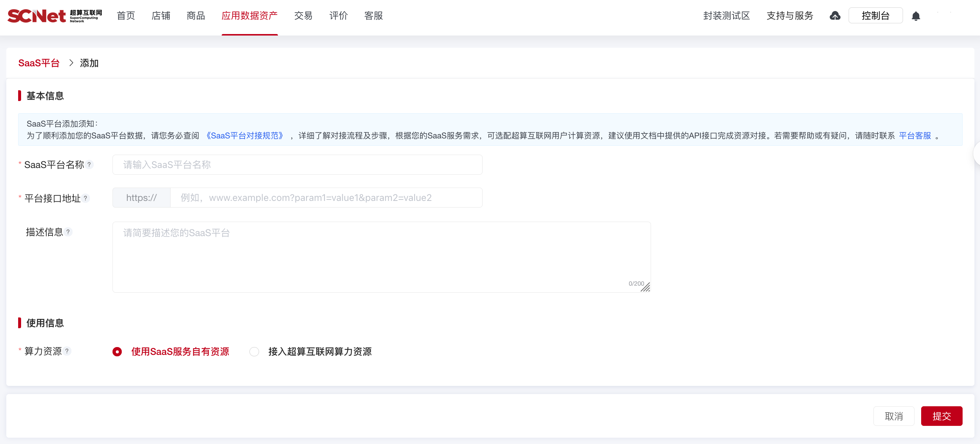
Task: Open the 客服 section
Action: [x=373, y=16]
